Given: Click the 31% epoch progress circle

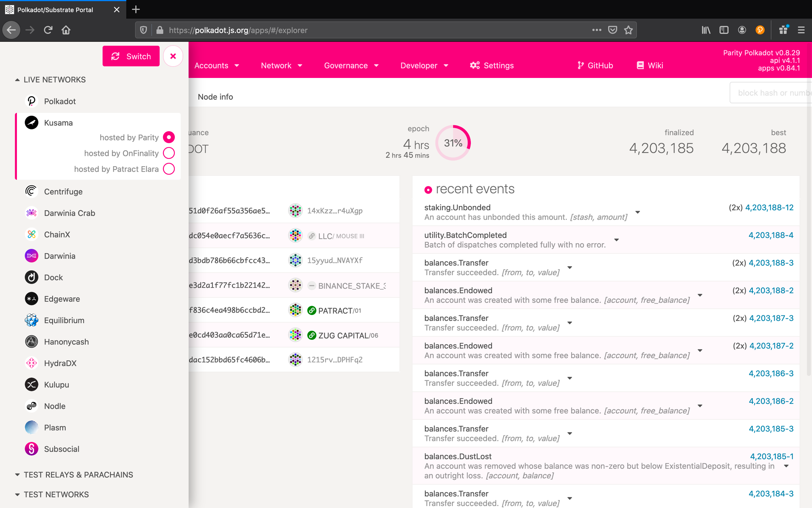Looking at the screenshot, I should click(x=453, y=143).
